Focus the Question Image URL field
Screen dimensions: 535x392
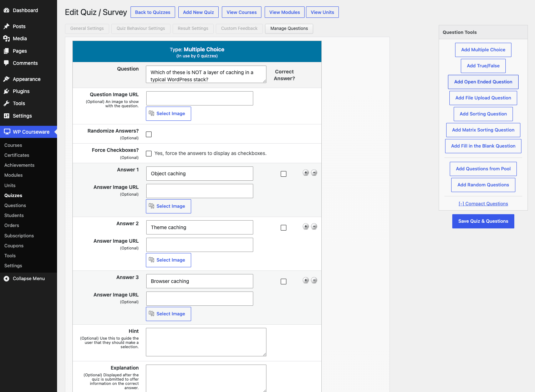coord(200,98)
